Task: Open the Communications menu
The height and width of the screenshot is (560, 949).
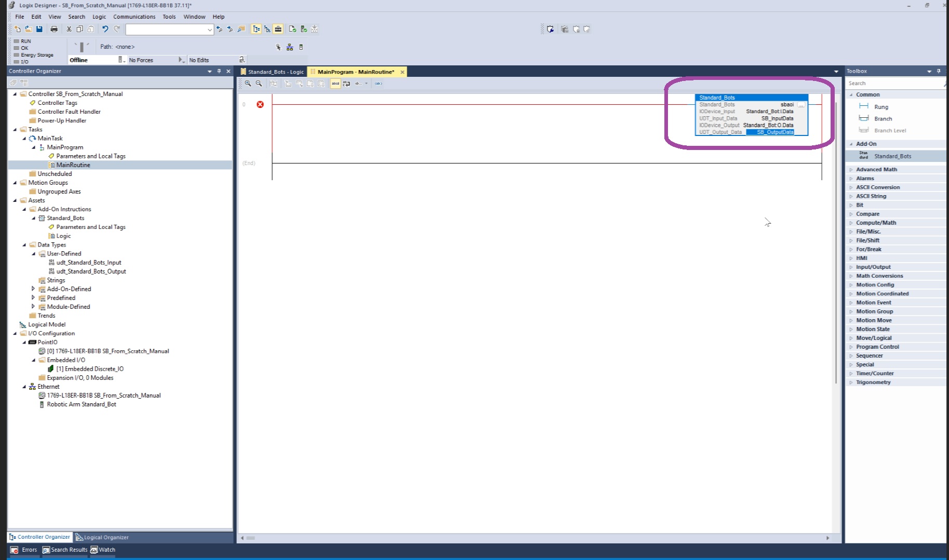Action: pyautogui.click(x=134, y=17)
